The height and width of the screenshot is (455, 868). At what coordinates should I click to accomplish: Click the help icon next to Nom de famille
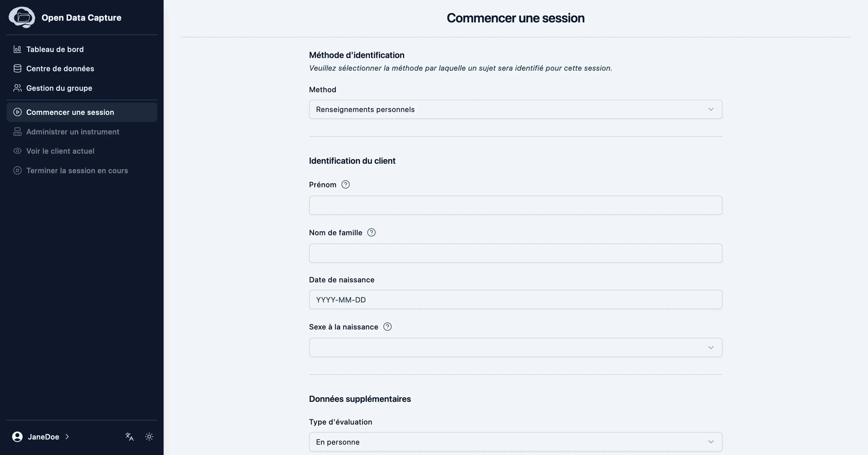(371, 232)
